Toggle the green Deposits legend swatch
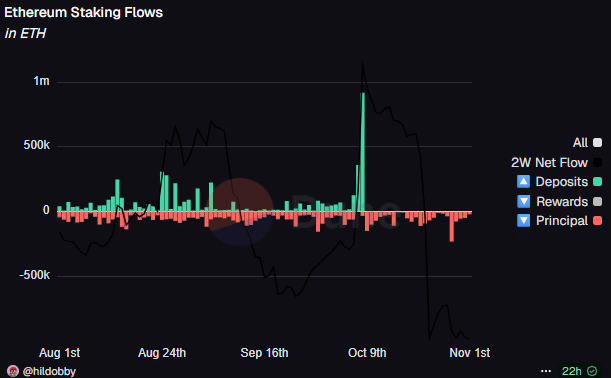The width and height of the screenshot is (611, 378). click(x=597, y=182)
